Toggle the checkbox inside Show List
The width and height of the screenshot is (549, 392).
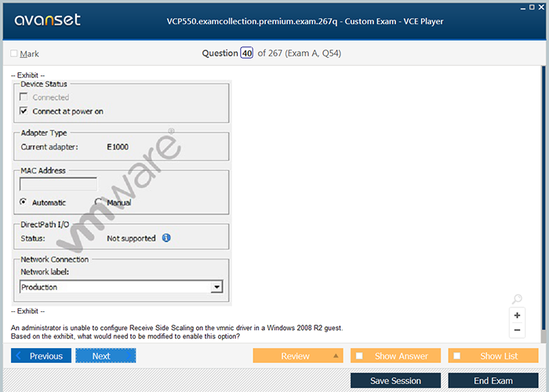click(457, 356)
